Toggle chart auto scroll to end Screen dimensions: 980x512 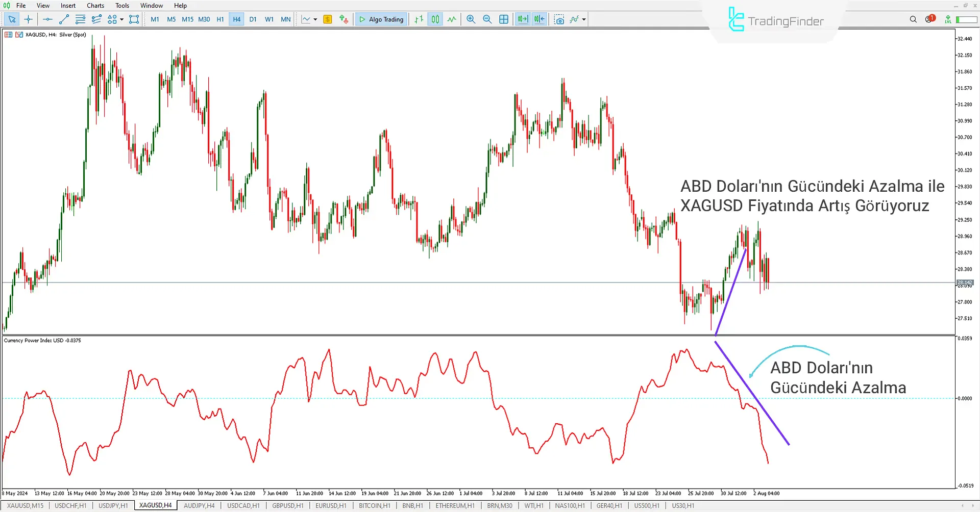523,19
